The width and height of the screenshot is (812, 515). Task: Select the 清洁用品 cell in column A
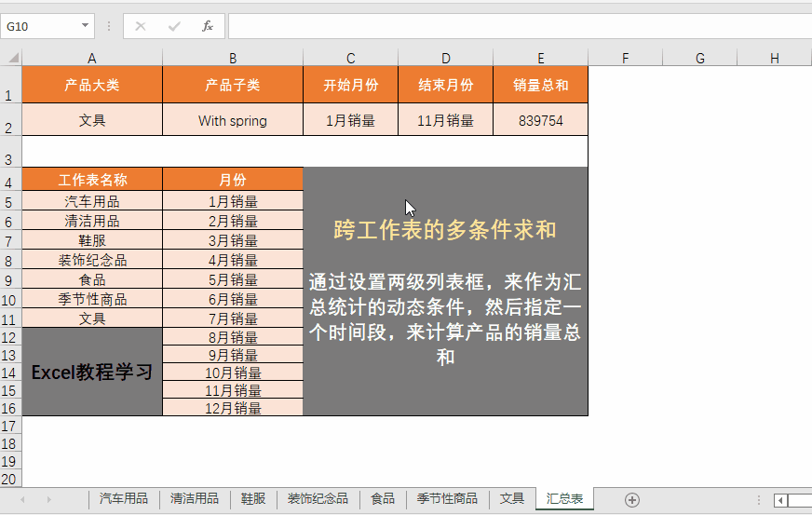point(92,221)
